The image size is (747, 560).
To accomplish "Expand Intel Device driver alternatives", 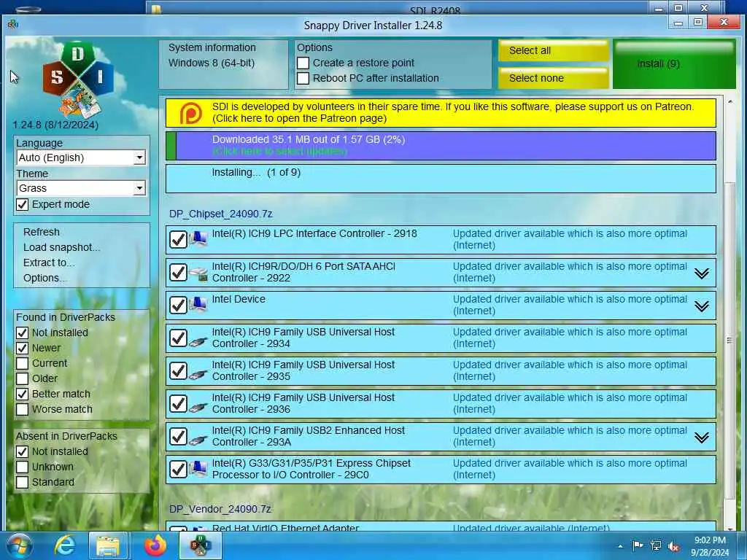I will (x=701, y=306).
